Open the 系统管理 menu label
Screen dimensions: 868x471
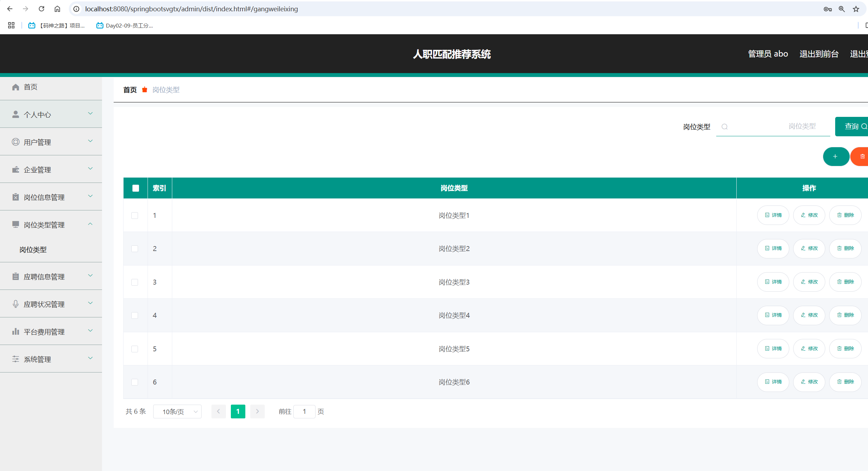(37, 359)
